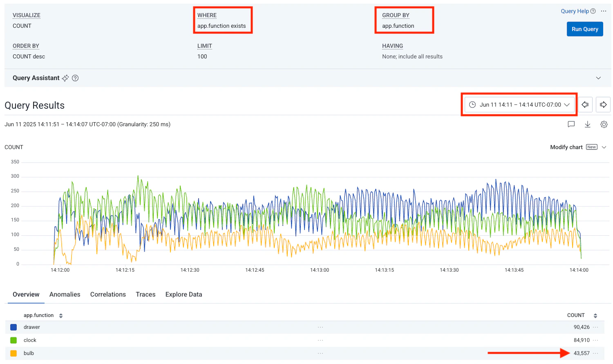The height and width of the screenshot is (364, 613).
Task: Open the Anomalies tab
Action: click(x=65, y=294)
